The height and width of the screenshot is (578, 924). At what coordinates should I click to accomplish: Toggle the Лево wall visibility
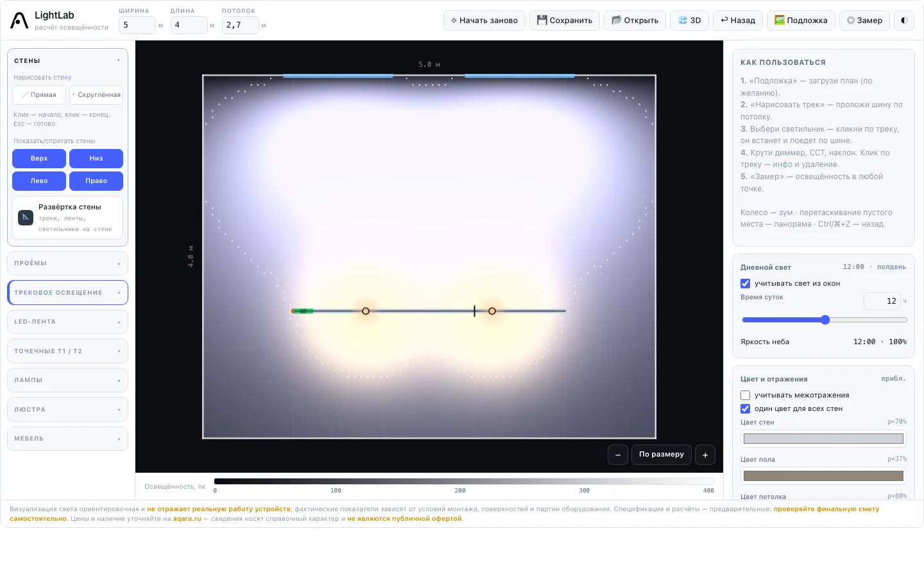[x=39, y=181]
